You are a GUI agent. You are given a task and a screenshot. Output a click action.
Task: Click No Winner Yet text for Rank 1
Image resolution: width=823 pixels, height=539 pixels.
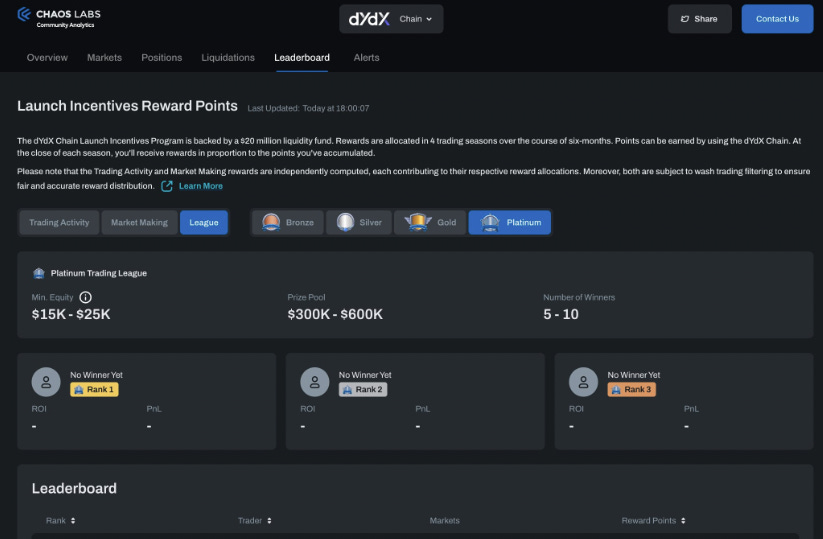97,375
